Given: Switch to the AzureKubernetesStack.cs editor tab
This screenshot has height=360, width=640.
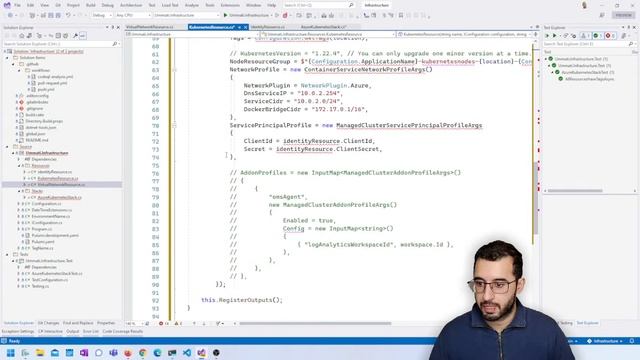Looking at the screenshot, I should pos(323,27).
